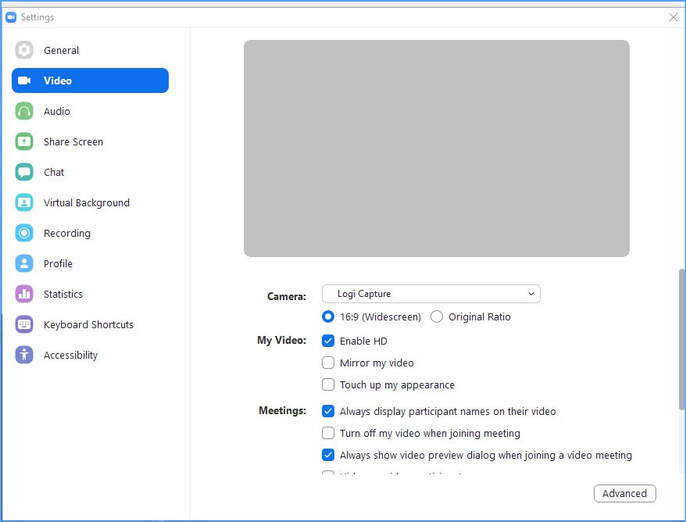Click the Statistics bar chart icon

click(x=24, y=294)
